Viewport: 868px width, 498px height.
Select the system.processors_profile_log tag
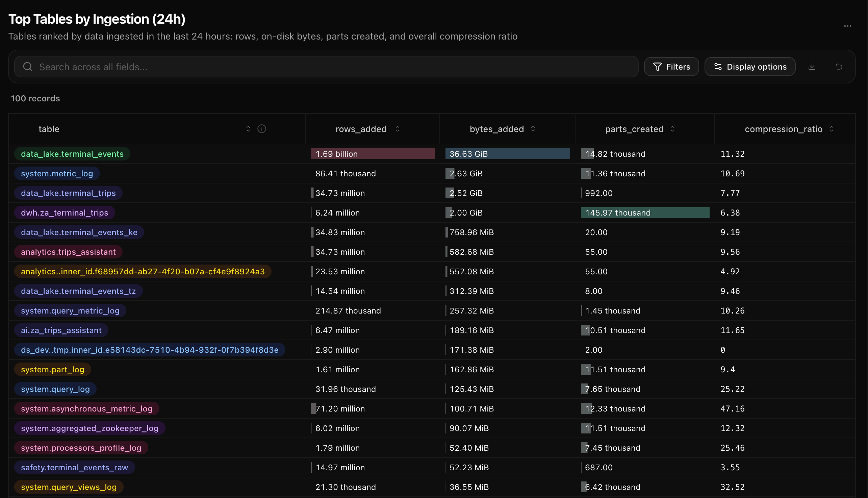click(x=81, y=448)
